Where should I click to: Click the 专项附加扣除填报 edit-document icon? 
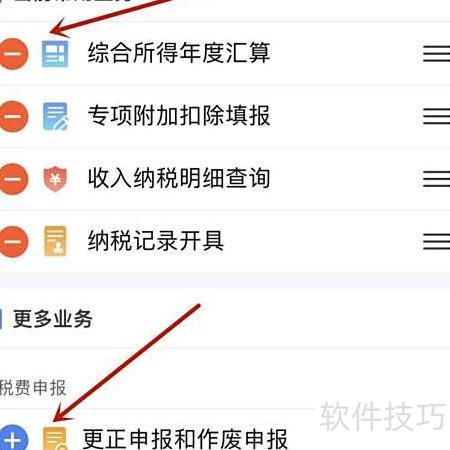(x=56, y=116)
